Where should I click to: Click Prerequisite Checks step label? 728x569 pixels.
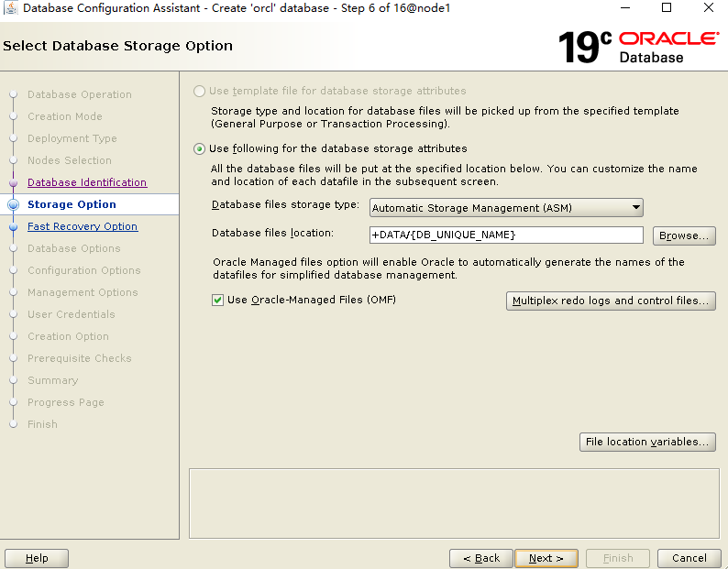coord(80,358)
